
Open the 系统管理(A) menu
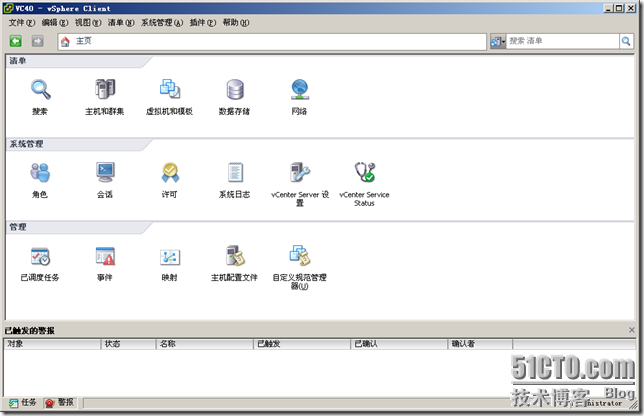pos(162,23)
